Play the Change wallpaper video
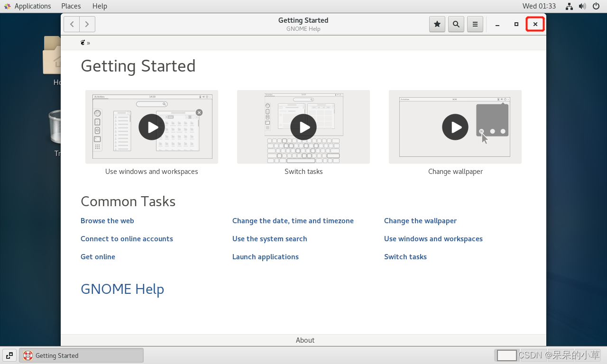The width and height of the screenshot is (607, 364). click(x=455, y=127)
